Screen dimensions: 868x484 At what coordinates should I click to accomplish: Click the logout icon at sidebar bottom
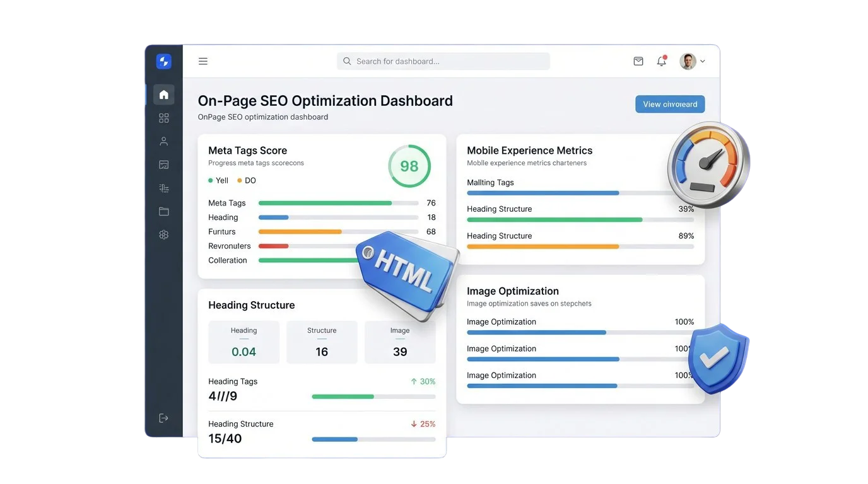click(164, 418)
